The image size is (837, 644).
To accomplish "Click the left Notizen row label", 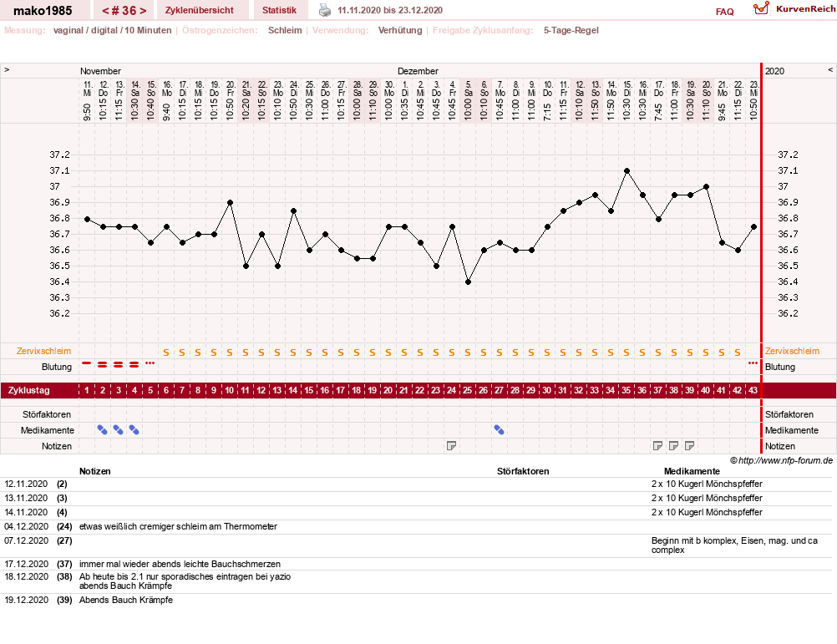I will [x=57, y=447].
